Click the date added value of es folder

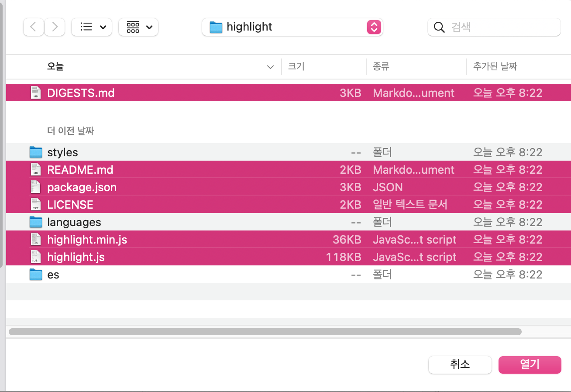508,275
